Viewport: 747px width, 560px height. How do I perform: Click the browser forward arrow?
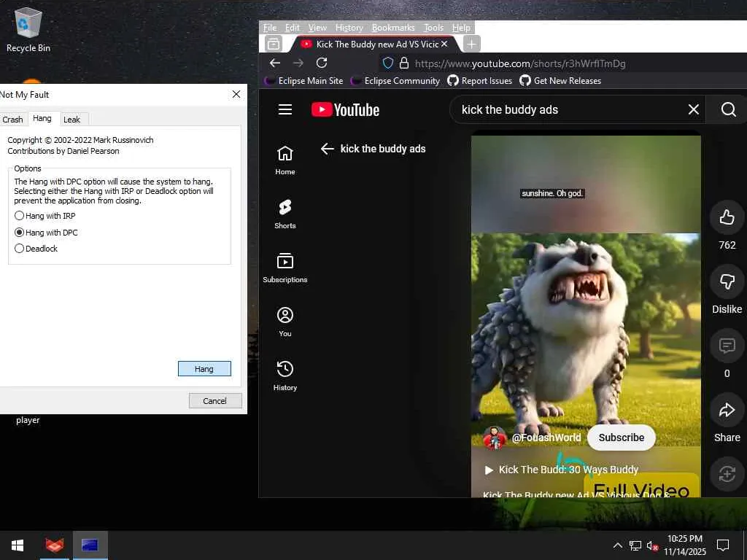(x=298, y=63)
